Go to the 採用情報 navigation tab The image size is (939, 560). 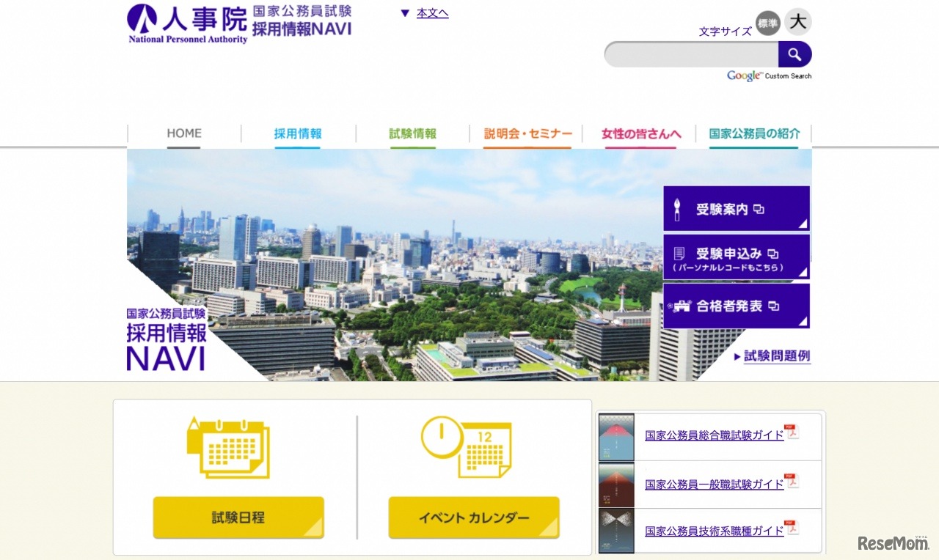(x=297, y=133)
